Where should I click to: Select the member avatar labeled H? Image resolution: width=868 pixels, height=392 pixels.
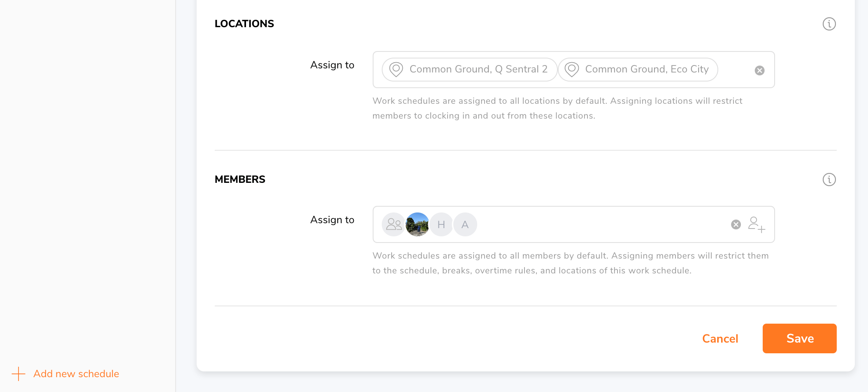coord(441,224)
